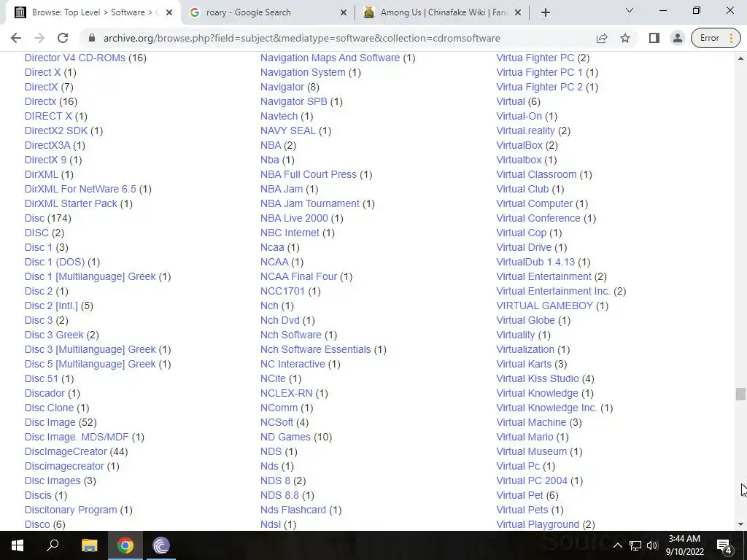Open the VirtualBox (2) link
This screenshot has height=560, width=747.
[x=519, y=145]
